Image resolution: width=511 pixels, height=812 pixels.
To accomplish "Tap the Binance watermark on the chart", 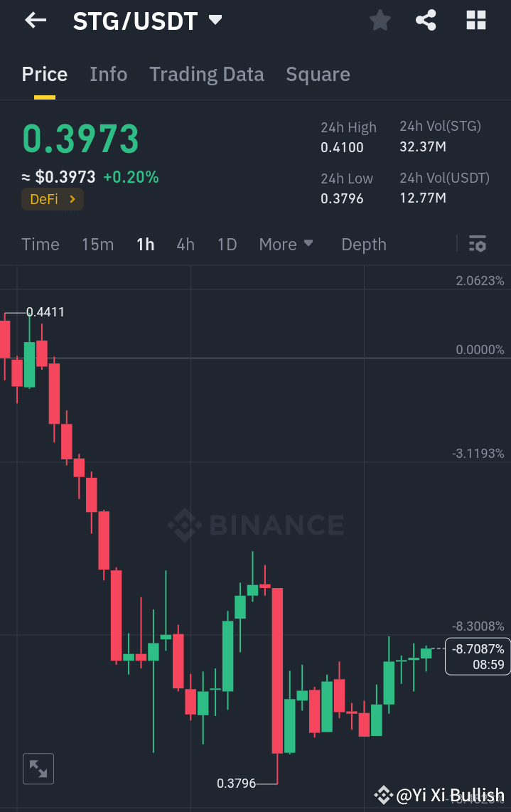I will click(256, 525).
